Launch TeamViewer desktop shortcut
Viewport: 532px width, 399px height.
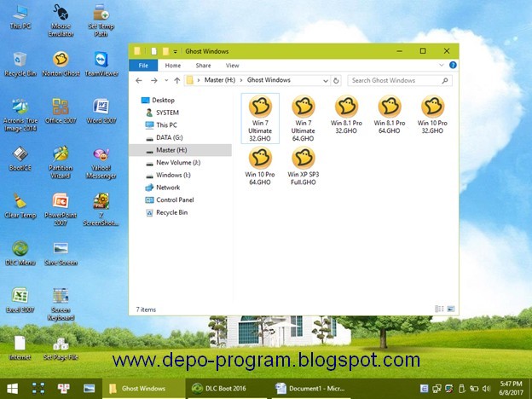pos(101,64)
